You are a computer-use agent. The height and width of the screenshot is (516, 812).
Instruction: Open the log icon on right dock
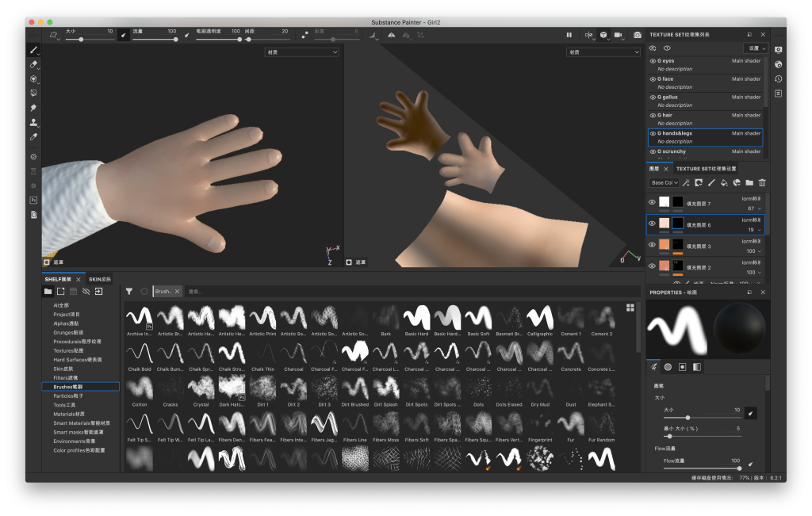pos(779,94)
